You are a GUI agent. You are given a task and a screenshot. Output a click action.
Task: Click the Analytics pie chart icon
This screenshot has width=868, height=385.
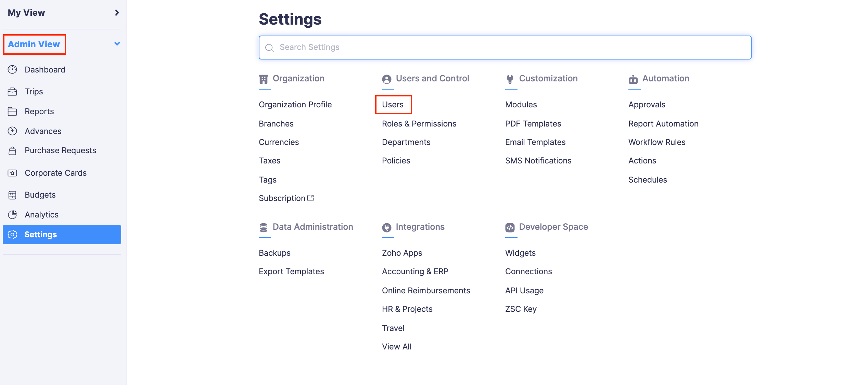12,215
